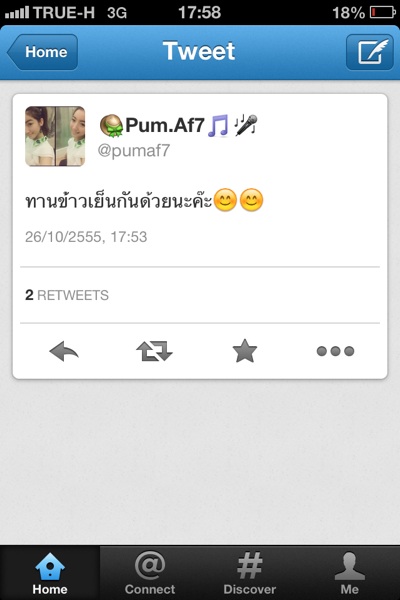The width and height of the screenshot is (400, 600).
Task: Favorite the tweet with the star icon
Action: pos(245,351)
